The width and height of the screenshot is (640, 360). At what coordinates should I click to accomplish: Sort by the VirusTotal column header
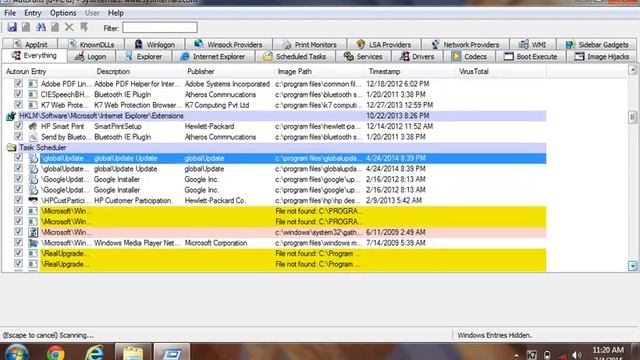(x=502, y=71)
